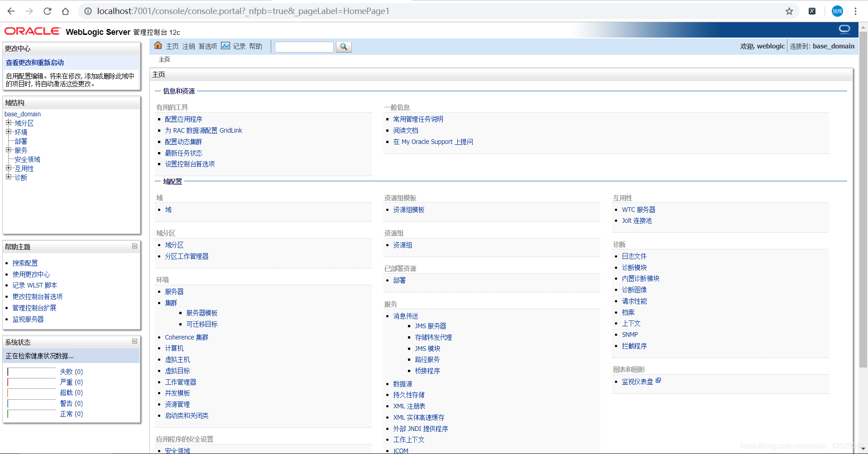
Task: Reload the page with refresh icon
Action: [x=47, y=11]
